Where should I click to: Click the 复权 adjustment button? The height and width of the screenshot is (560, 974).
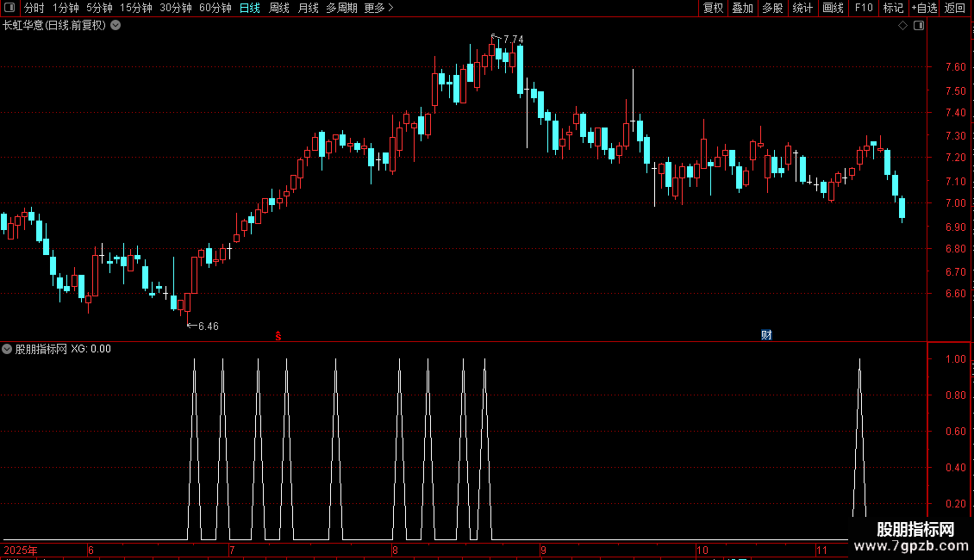(713, 8)
